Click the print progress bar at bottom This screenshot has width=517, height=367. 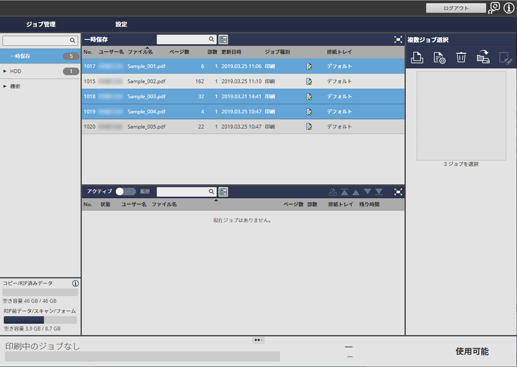(x=142, y=356)
